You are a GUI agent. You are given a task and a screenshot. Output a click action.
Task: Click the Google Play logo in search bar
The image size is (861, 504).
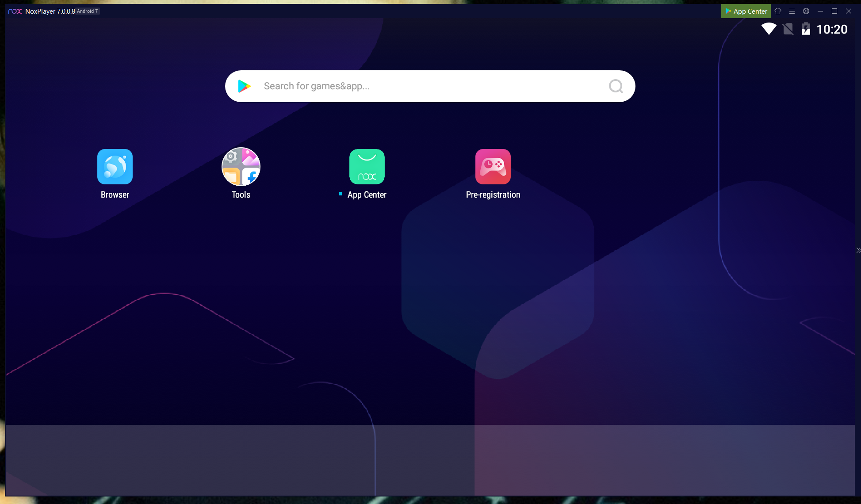[244, 86]
